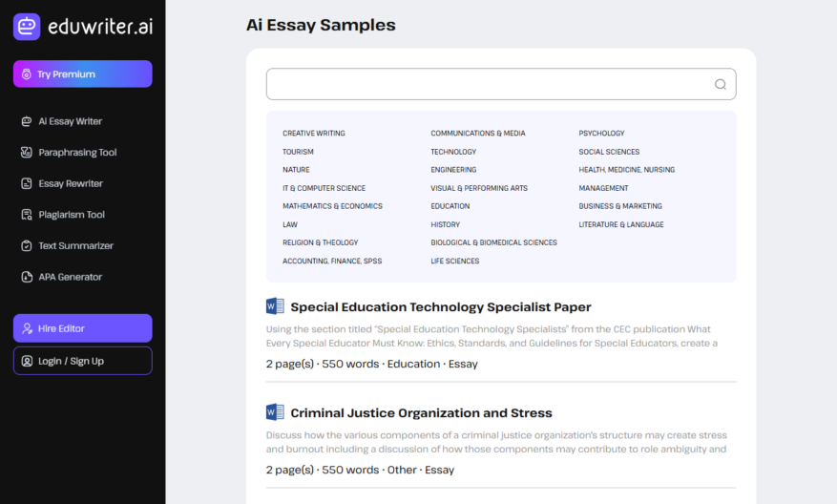Open Plagiarism Tool menu item
Image resolution: width=837 pixels, height=504 pixels.
click(72, 215)
